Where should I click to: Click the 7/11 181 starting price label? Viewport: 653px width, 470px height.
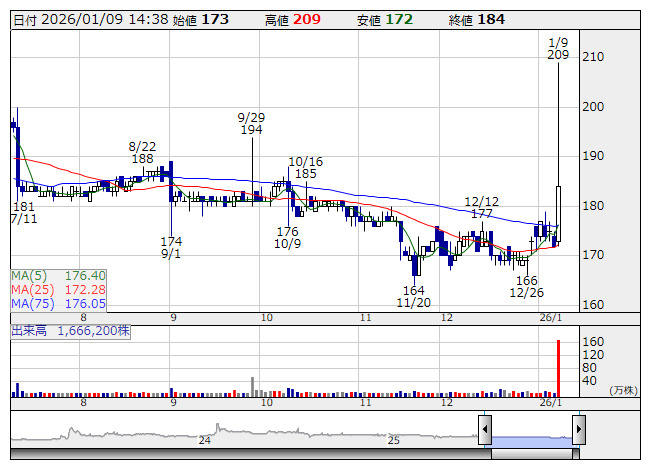pyautogui.click(x=23, y=213)
